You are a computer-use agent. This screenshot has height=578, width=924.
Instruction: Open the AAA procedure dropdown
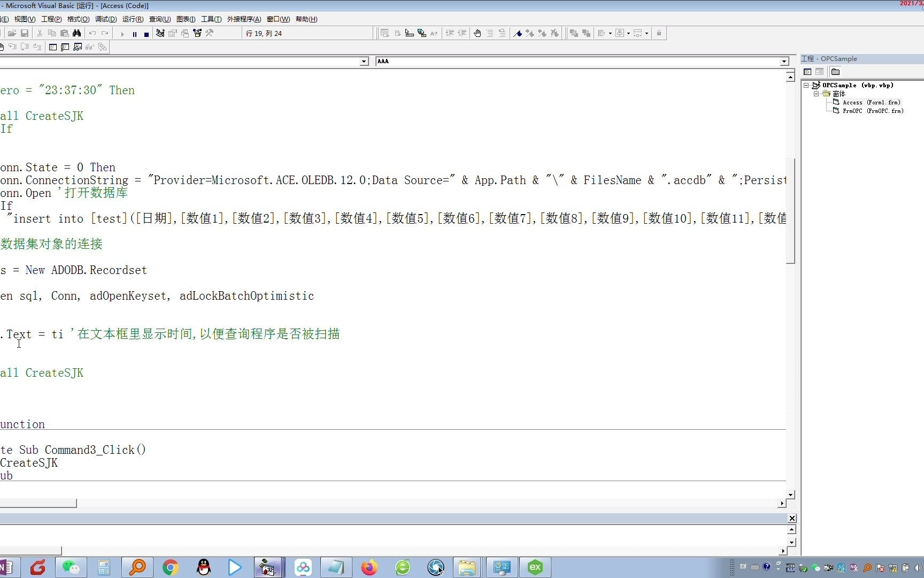pyautogui.click(x=784, y=62)
